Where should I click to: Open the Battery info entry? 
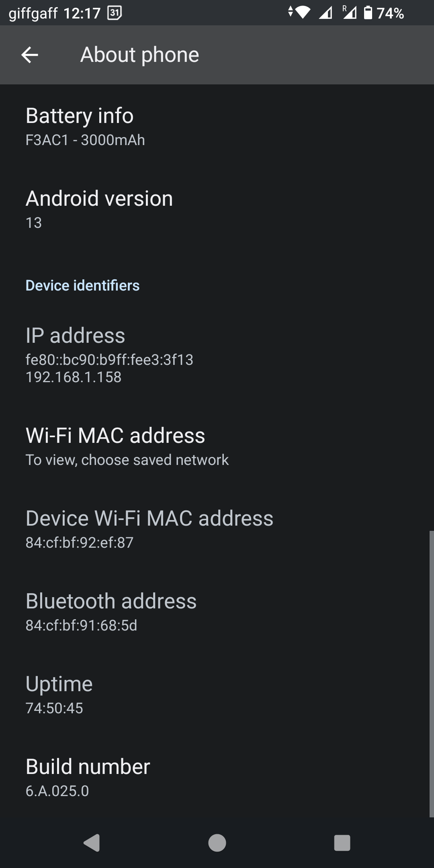pyautogui.click(x=217, y=127)
